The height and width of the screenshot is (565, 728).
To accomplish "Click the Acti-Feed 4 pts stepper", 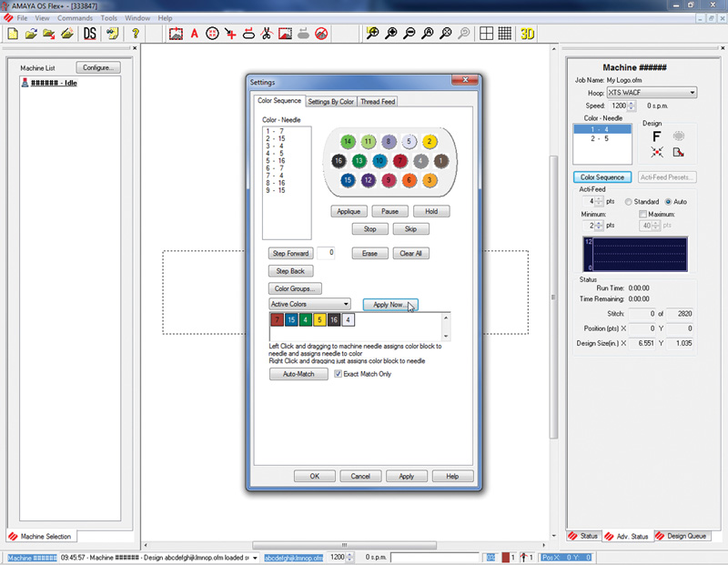I will [x=599, y=201].
